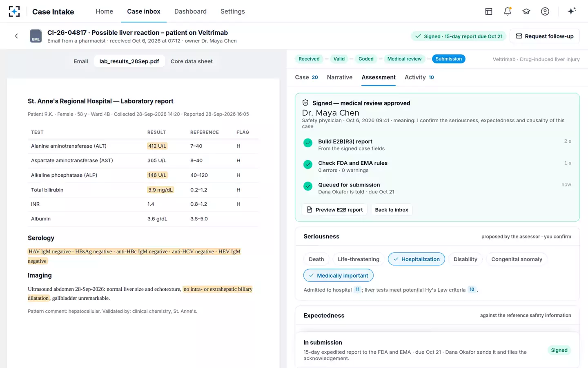Toggle the Medically important chip
The width and height of the screenshot is (588, 368).
click(x=339, y=276)
